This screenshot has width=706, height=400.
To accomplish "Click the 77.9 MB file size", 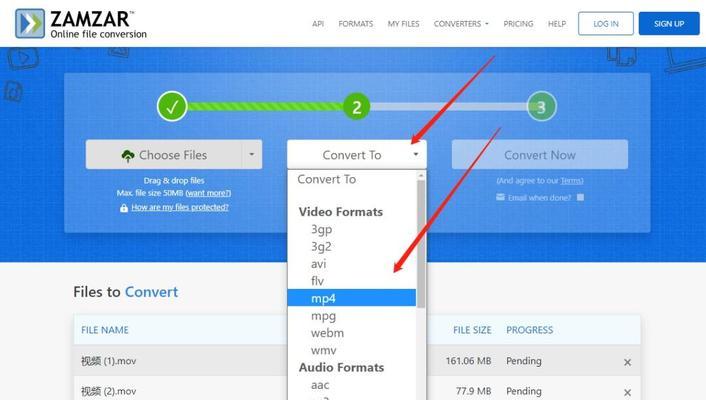I will (x=473, y=391).
